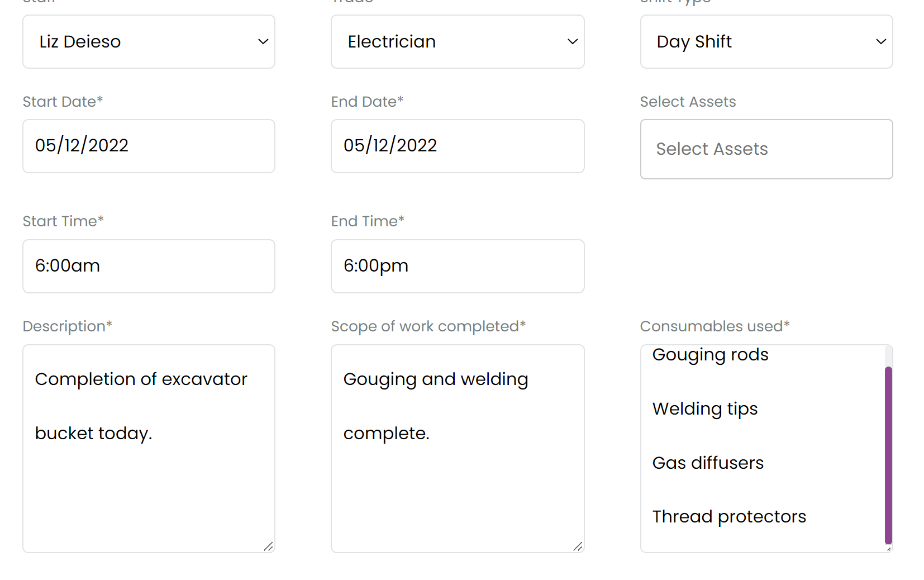Screen dimensions: 924x580
Task: Click the chevron arrow in Electrician field
Action: tap(573, 42)
